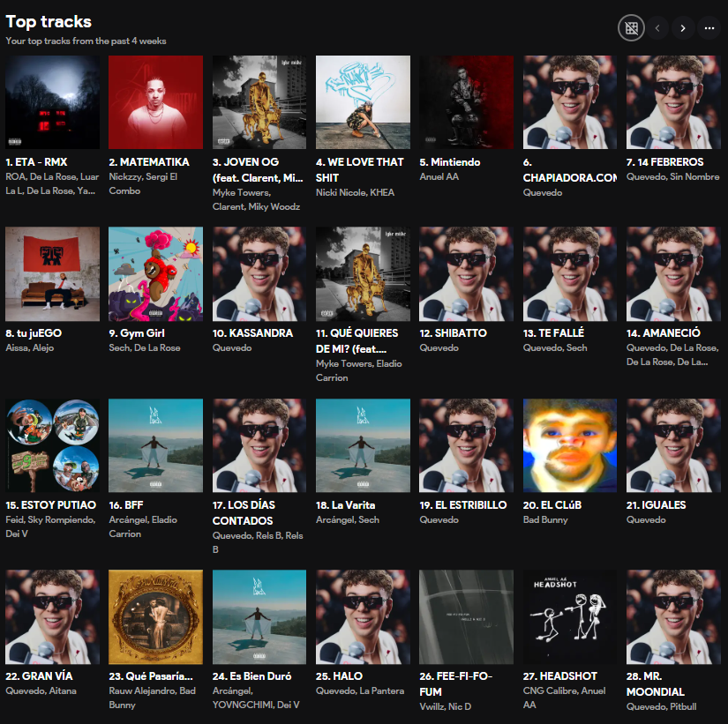Image resolution: width=728 pixels, height=724 pixels.
Task: Click artists 'Vwillz, Nic D'
Action: pyautogui.click(x=446, y=707)
